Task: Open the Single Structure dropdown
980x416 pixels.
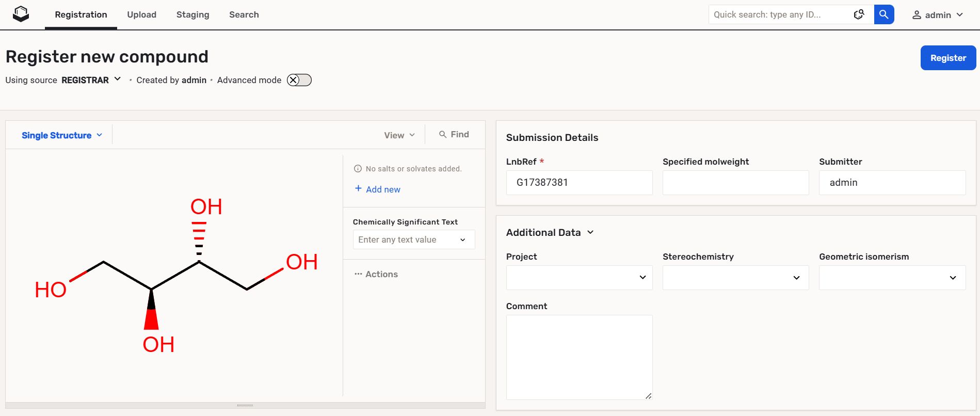Action: [62, 135]
